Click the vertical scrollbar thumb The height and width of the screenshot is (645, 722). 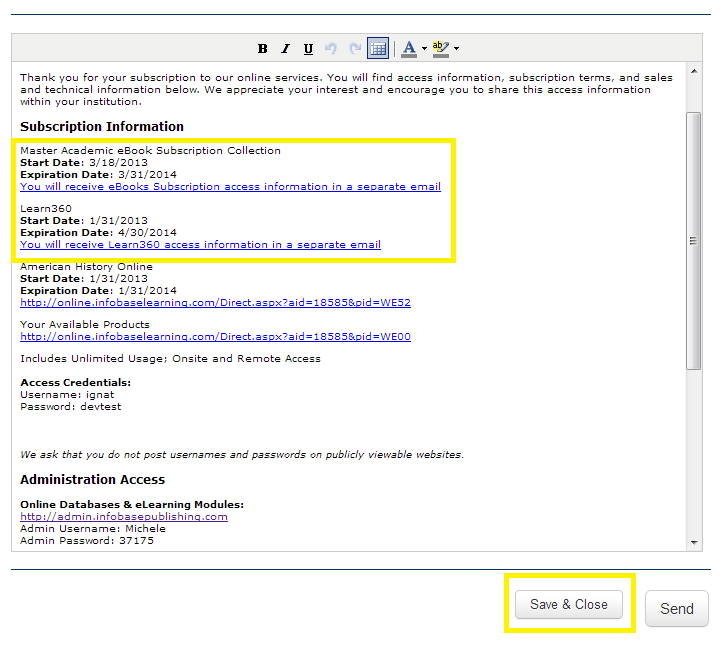coord(693,240)
